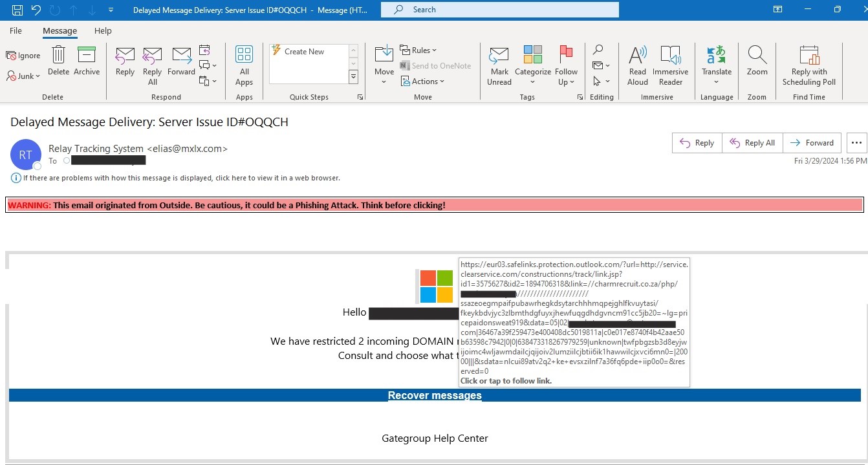Open the Actions dropdown menu
The width and height of the screenshot is (868, 465).
click(422, 81)
